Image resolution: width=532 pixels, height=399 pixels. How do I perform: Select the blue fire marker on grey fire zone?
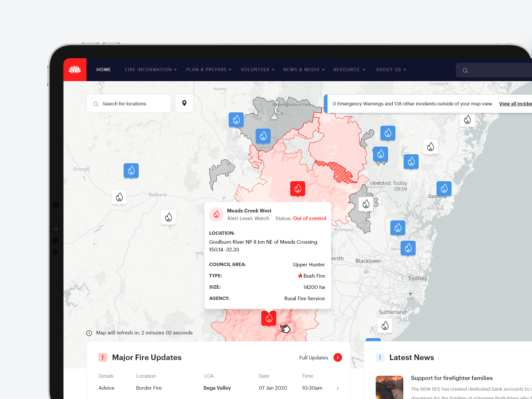tap(263, 136)
